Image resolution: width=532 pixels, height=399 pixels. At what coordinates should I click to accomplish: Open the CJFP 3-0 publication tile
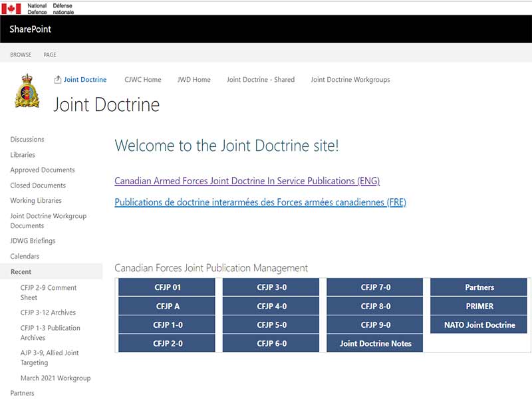[x=271, y=287]
